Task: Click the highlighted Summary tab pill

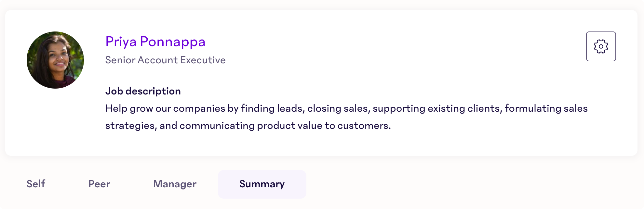Action: point(262,184)
